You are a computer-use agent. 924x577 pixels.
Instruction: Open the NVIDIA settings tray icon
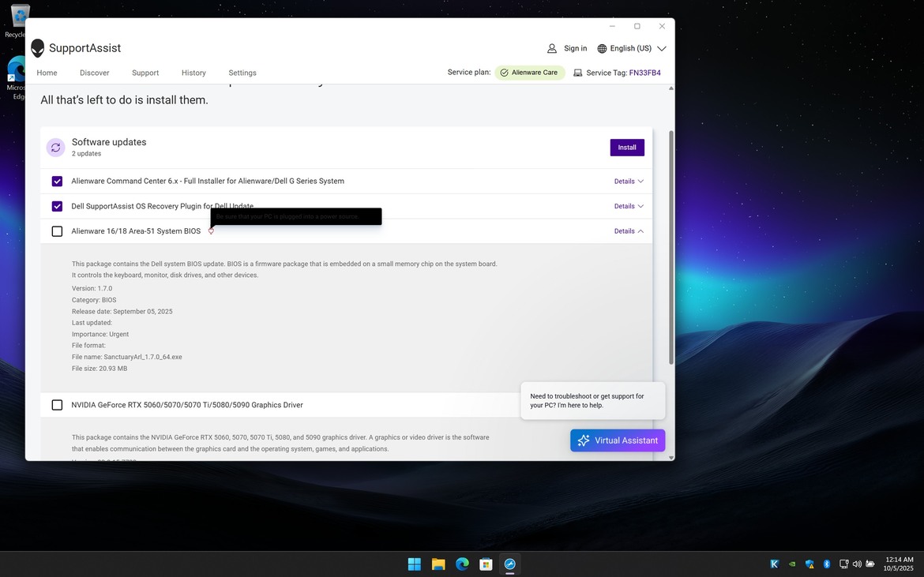[x=793, y=564]
